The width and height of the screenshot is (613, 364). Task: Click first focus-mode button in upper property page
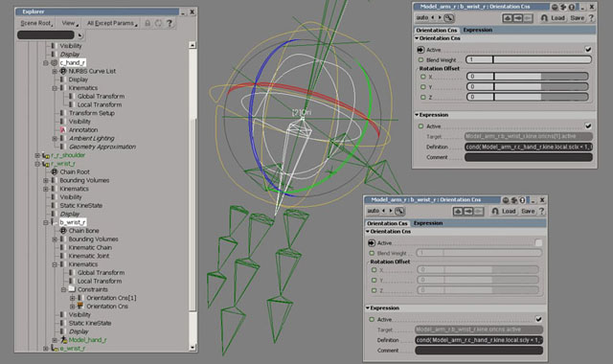[507, 18]
